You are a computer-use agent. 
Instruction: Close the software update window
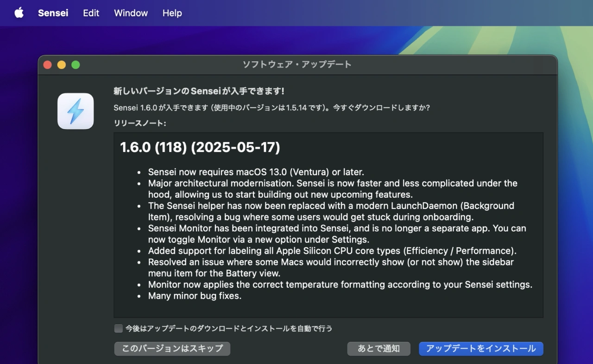(47, 65)
